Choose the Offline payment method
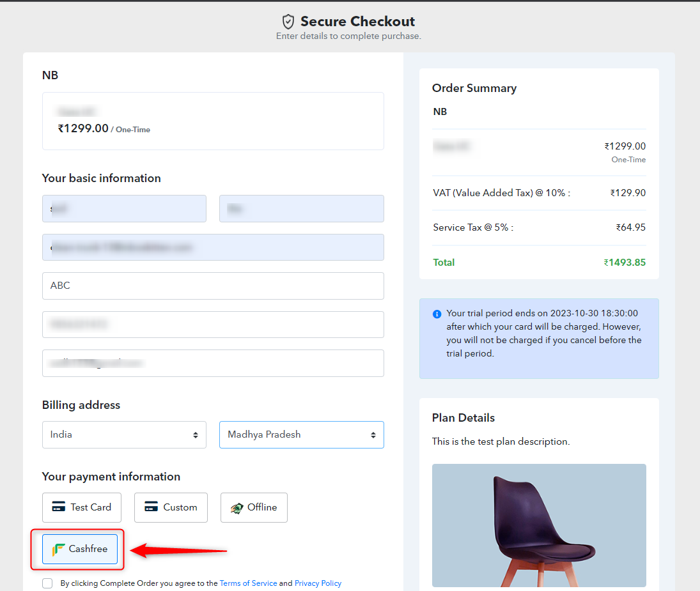This screenshot has width=700, height=591. 254,507
